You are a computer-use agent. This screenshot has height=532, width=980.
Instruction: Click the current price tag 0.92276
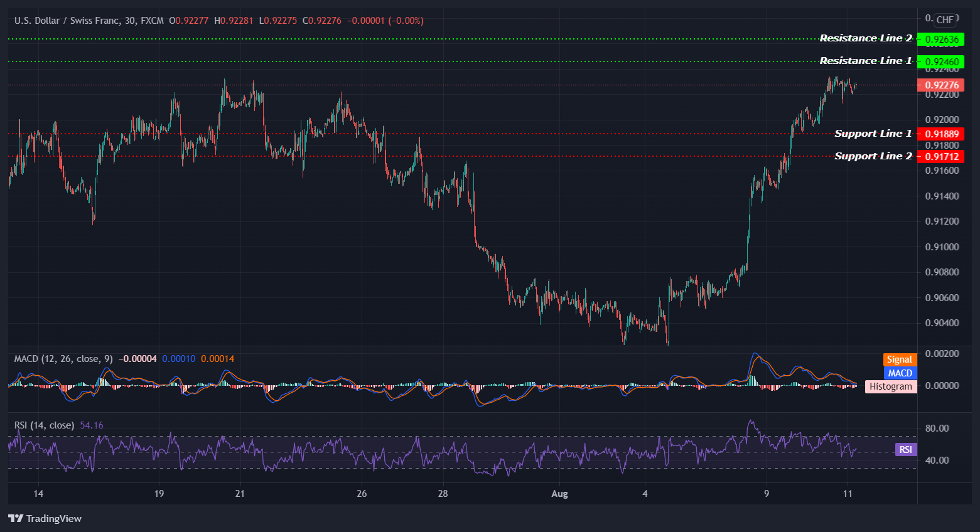(943, 85)
